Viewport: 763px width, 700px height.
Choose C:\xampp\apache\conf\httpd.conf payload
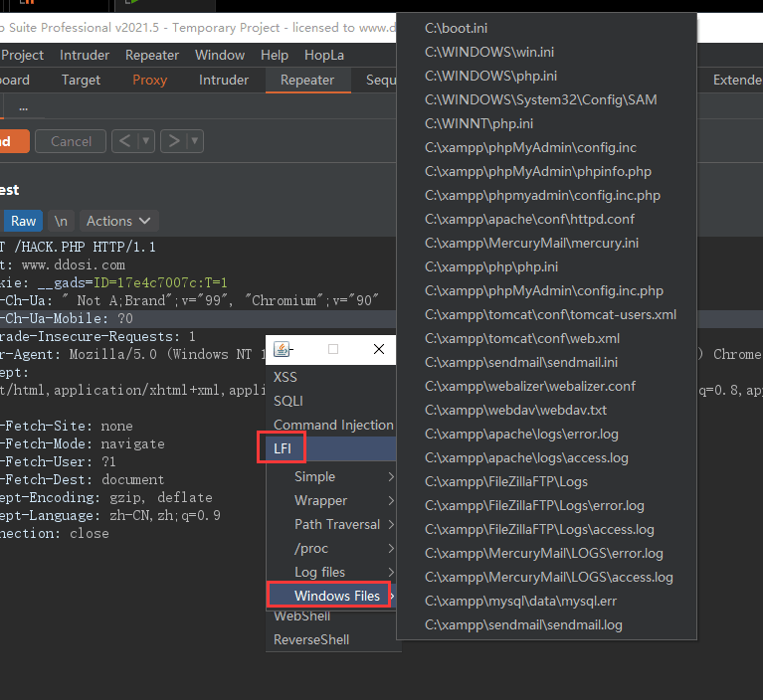546,219
